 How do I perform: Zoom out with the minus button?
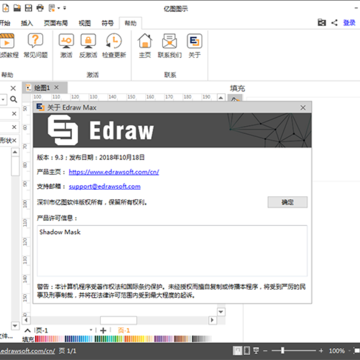[265, 351]
